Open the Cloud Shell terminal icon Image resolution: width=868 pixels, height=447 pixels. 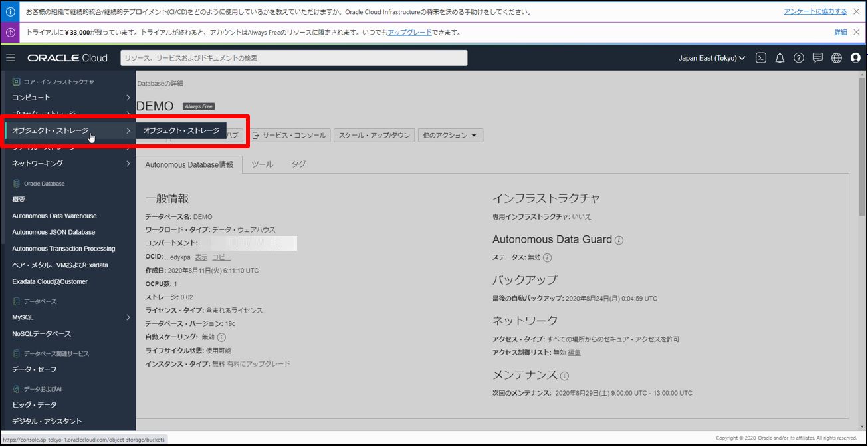[762, 58]
